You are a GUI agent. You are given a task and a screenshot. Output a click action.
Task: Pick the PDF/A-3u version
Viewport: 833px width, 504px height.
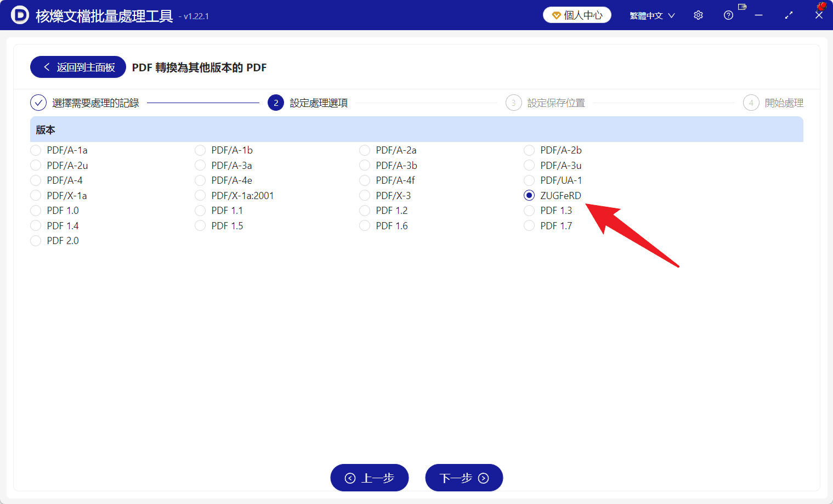click(529, 165)
